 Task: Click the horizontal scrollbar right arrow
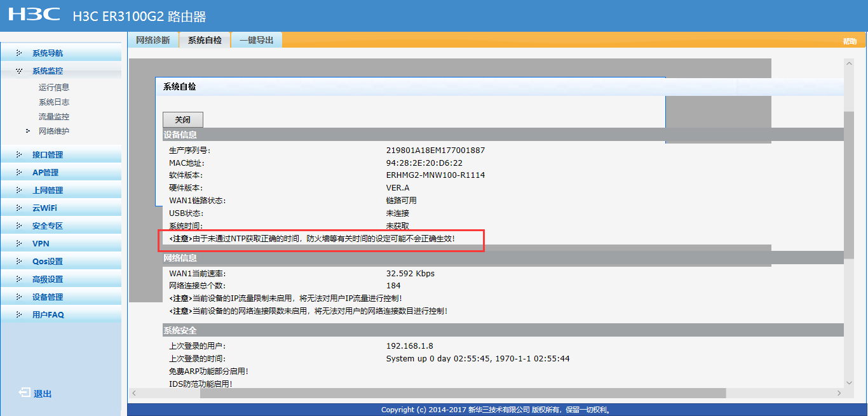coord(839,393)
